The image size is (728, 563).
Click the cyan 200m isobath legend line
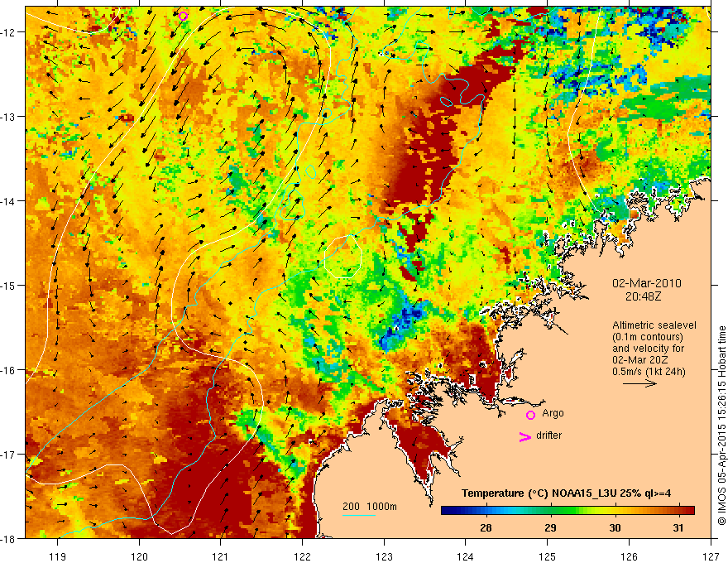(x=359, y=515)
